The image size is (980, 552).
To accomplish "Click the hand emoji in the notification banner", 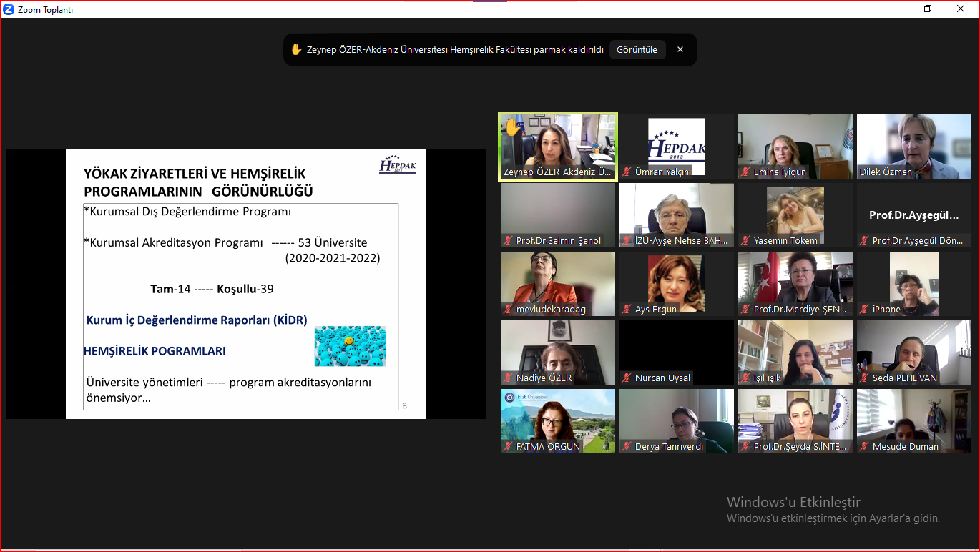I will (296, 49).
